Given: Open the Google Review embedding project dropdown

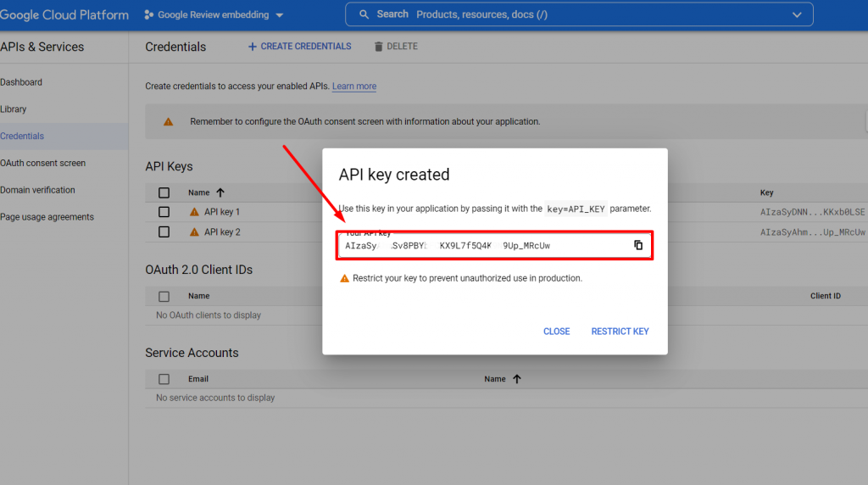Looking at the screenshot, I should click(214, 15).
